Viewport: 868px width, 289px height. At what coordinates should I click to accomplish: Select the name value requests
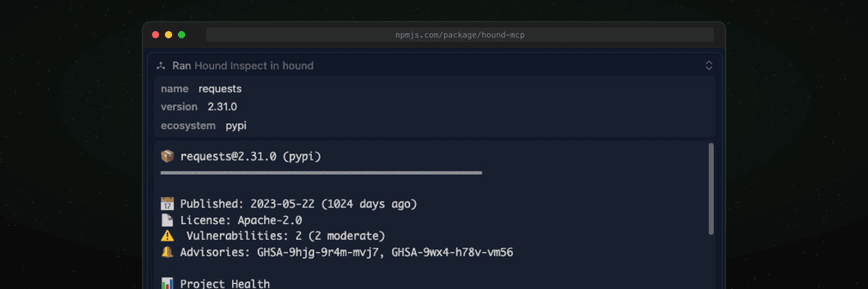pyautogui.click(x=220, y=89)
